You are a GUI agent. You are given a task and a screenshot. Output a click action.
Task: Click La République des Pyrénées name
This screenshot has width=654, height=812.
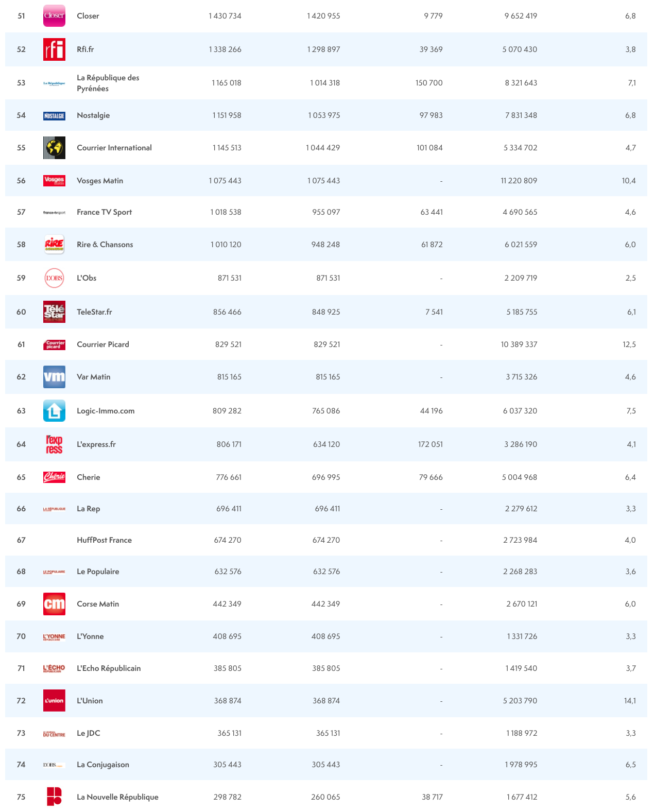tap(108, 83)
